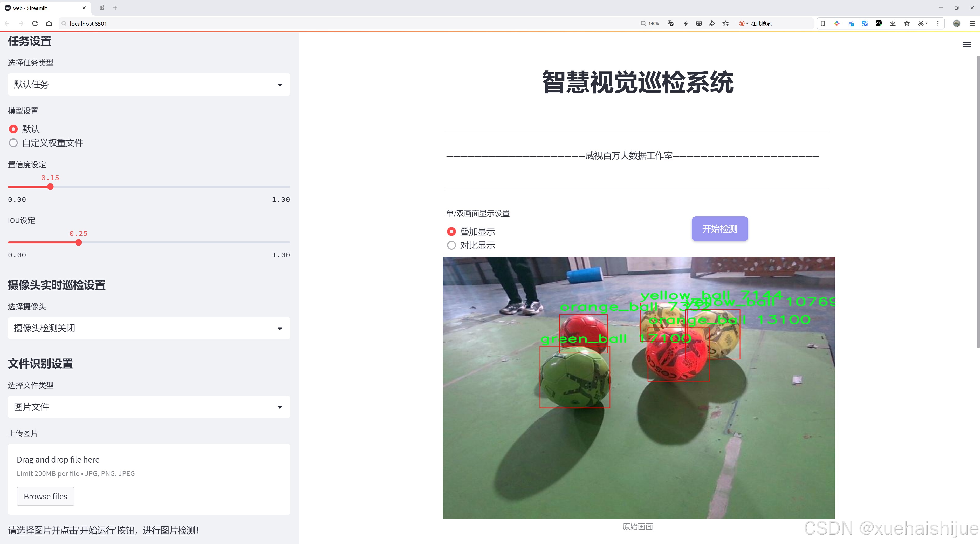Viewport: 980px width, 544px height.
Task: Click the user profile avatar
Action: 956,23
